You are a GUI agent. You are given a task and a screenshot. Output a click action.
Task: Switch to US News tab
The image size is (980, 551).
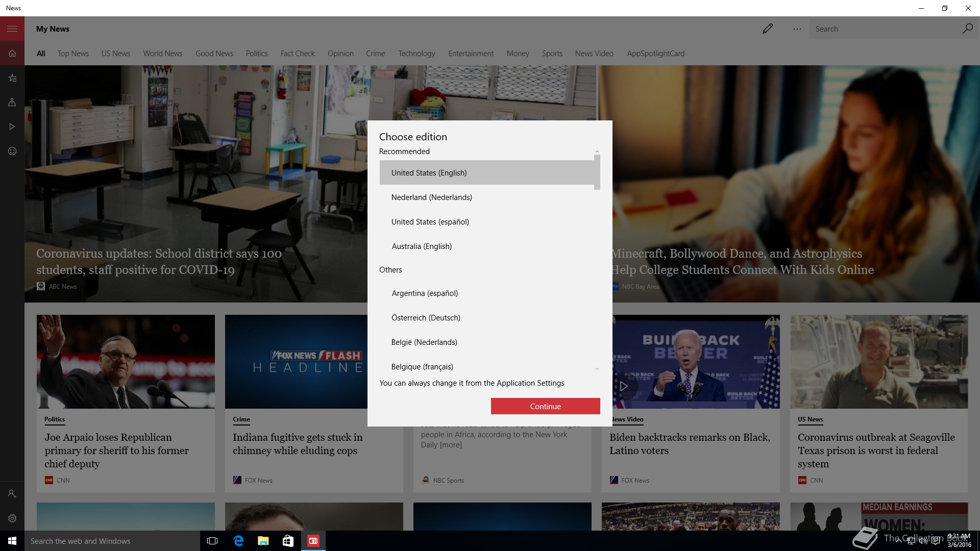(116, 54)
